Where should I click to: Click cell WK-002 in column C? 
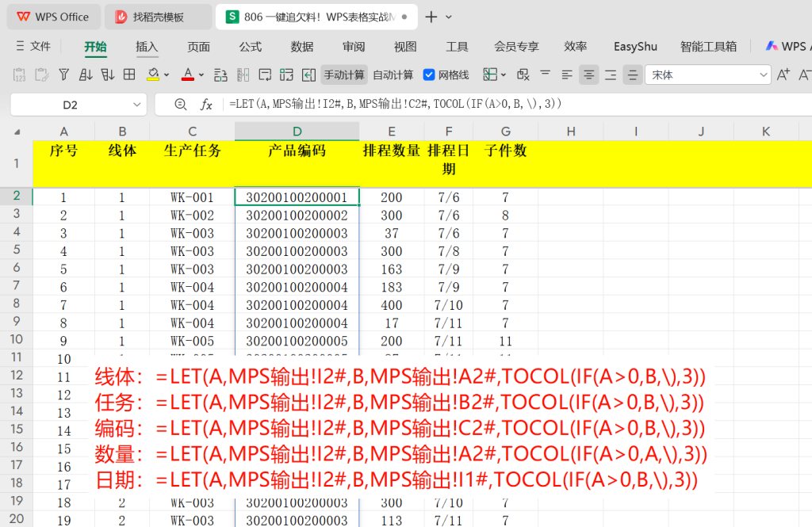point(192,216)
